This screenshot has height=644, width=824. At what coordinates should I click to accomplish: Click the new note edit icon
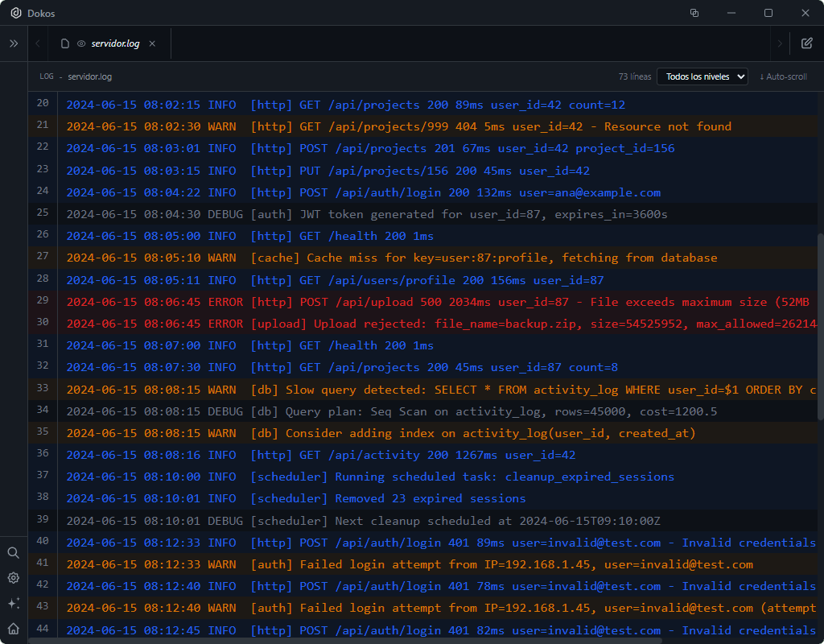pos(806,43)
